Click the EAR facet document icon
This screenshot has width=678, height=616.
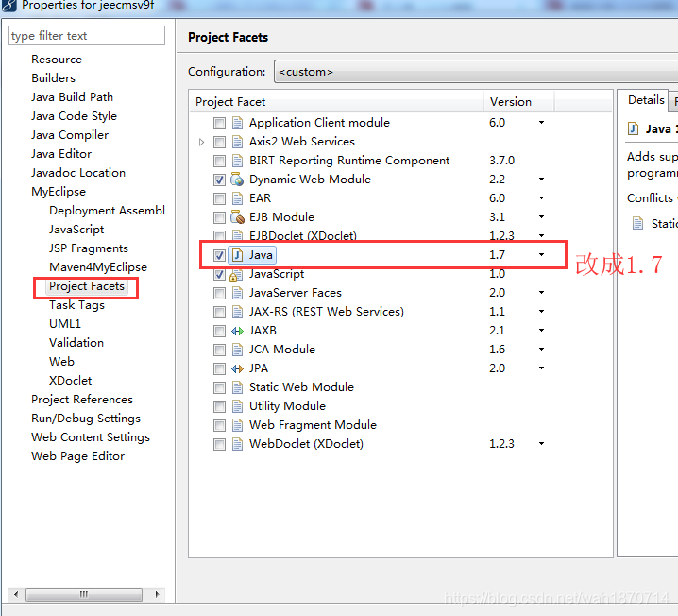(x=237, y=198)
